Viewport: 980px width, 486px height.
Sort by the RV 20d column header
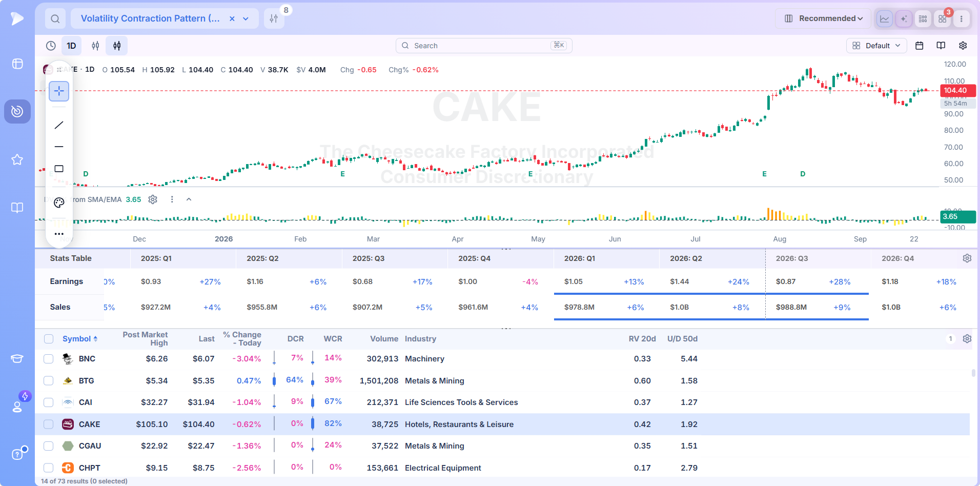[642, 339]
